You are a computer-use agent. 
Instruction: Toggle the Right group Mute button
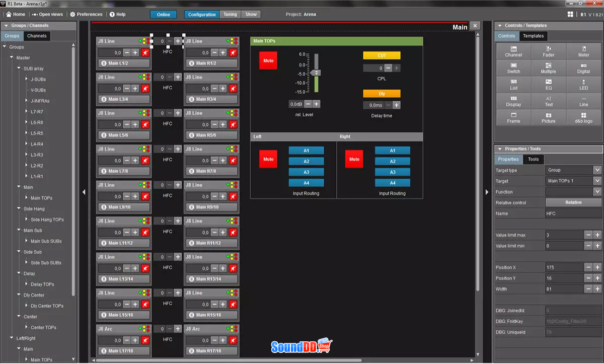[354, 159]
